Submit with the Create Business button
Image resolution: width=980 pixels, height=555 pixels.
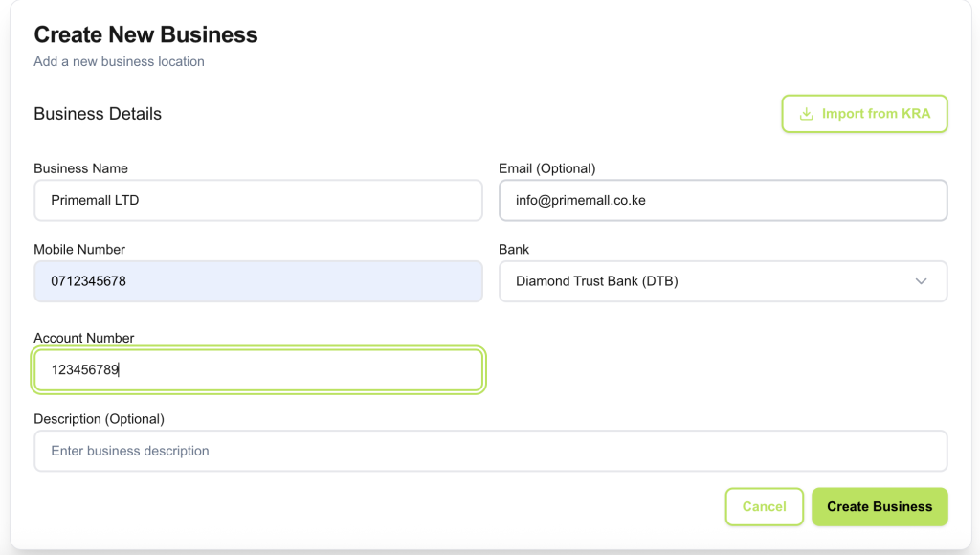click(x=880, y=507)
